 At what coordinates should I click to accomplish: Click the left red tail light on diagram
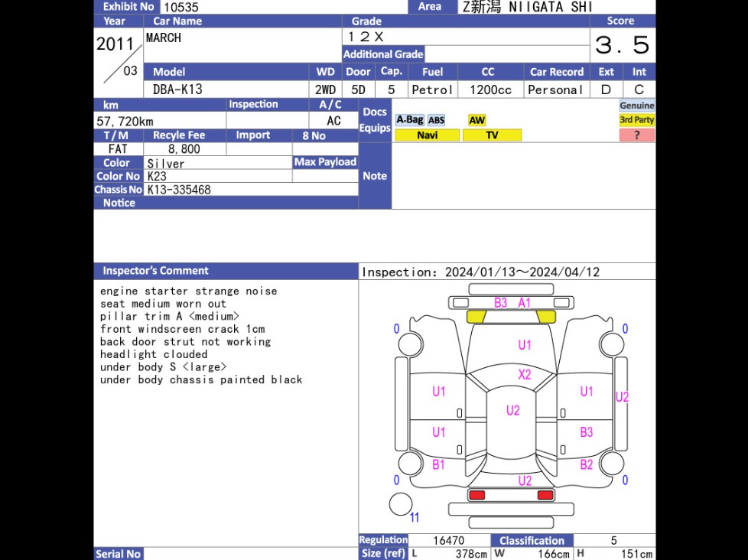coord(476,495)
